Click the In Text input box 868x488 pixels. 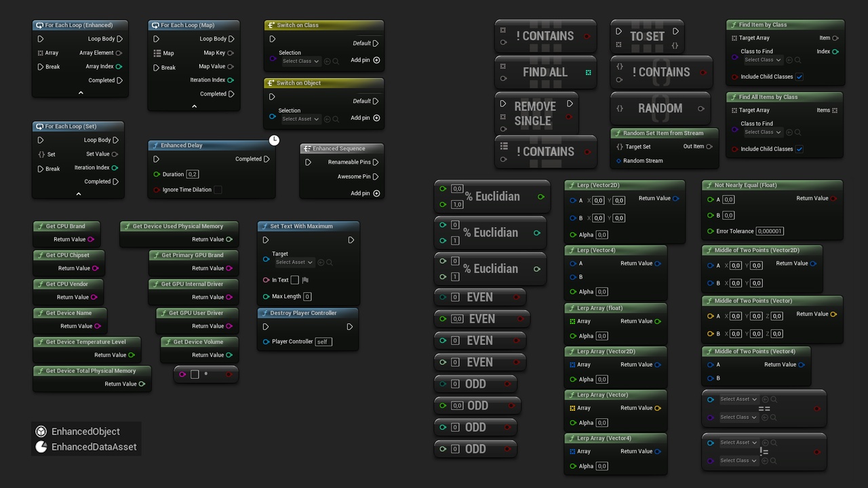click(294, 280)
